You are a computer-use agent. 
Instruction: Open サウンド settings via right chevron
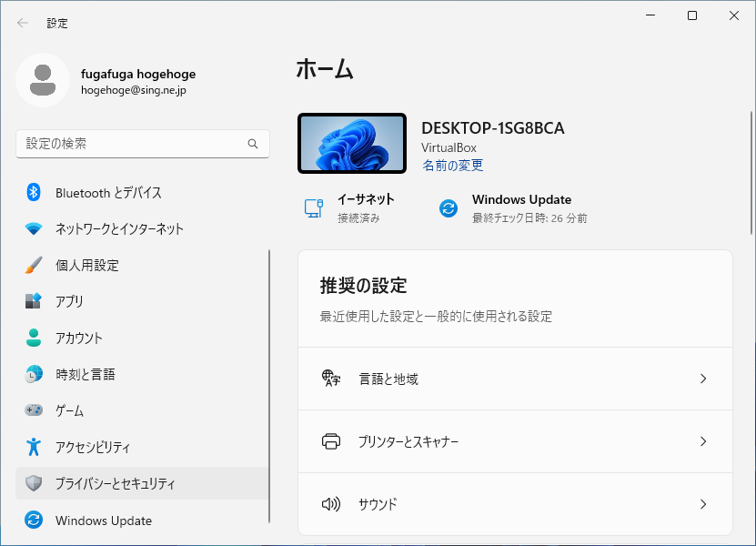[x=702, y=504]
